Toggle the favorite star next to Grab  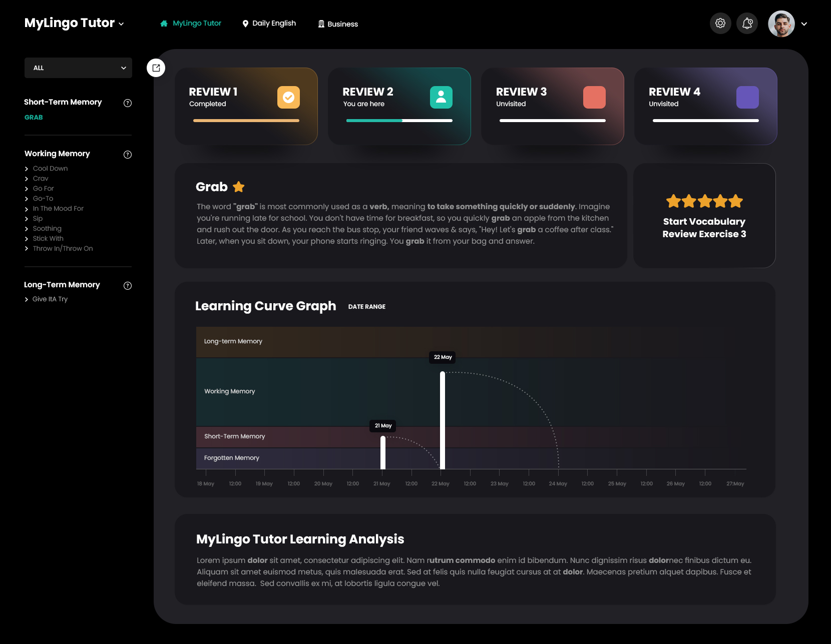pyautogui.click(x=239, y=187)
